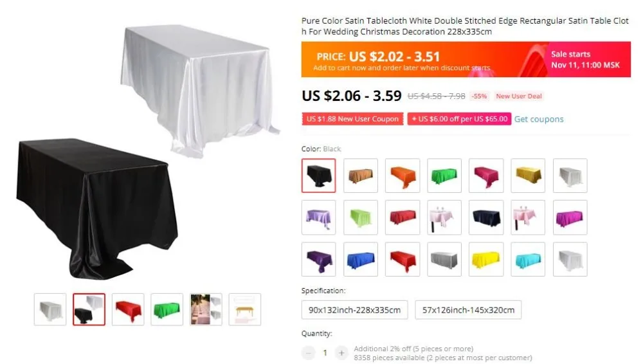Click the US $1.88 New User Coupon
Viewport: 643px width, 364px height.
point(352,119)
